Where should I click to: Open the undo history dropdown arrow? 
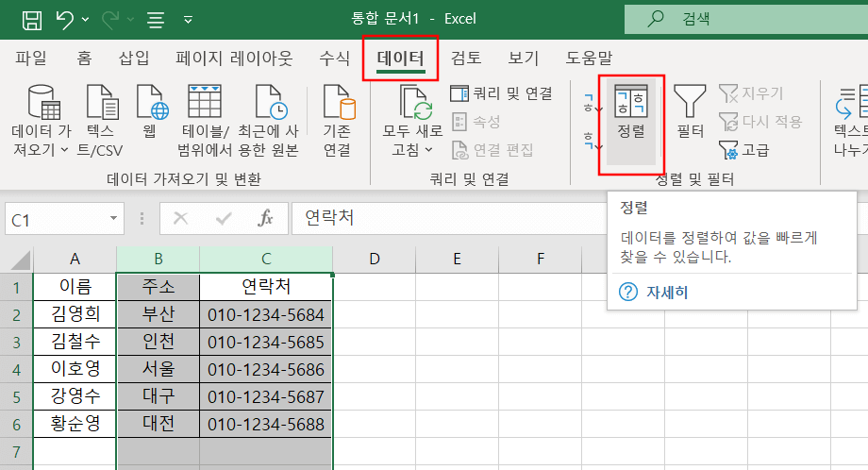point(85,20)
